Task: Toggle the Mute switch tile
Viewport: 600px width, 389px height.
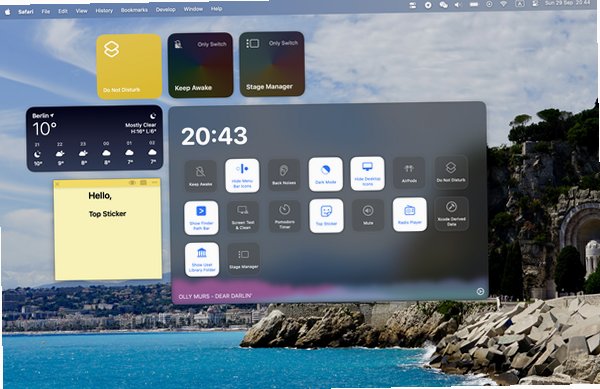Action: 368,215
